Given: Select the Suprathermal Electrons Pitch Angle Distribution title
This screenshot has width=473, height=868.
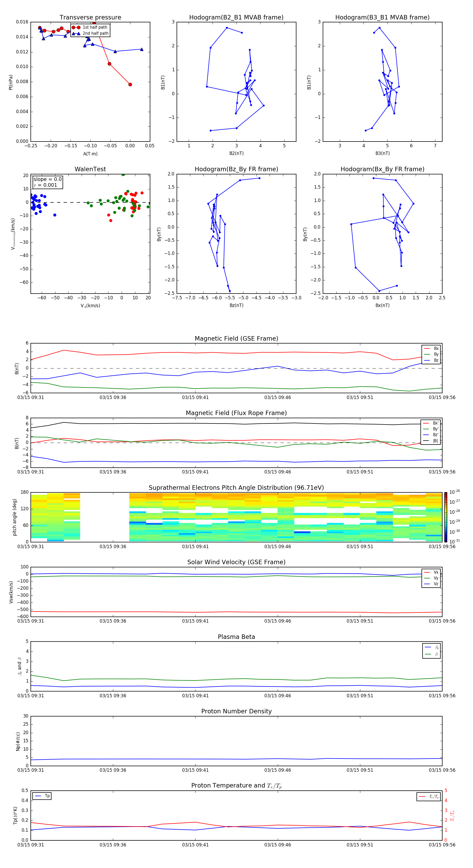Looking at the screenshot, I should (x=236, y=488).
